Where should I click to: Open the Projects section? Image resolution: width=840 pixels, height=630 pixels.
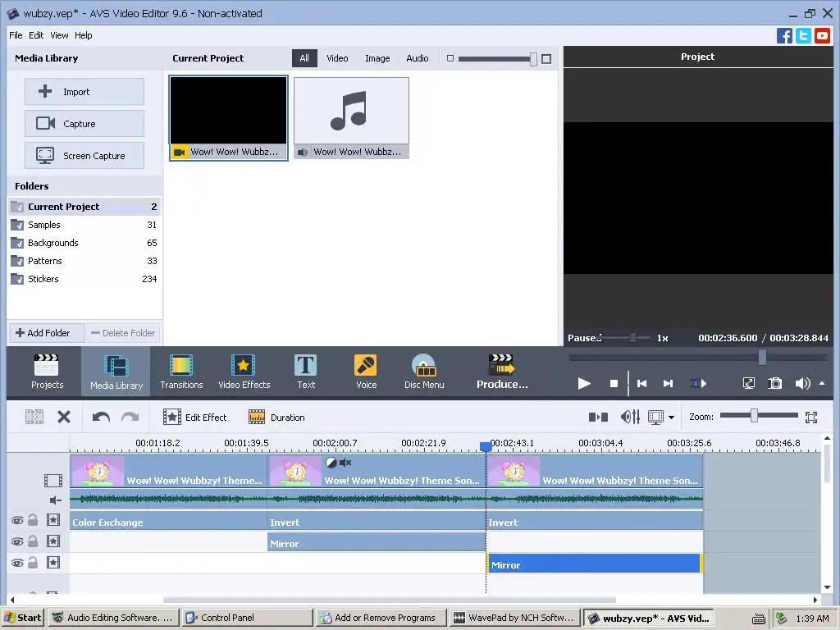point(47,372)
